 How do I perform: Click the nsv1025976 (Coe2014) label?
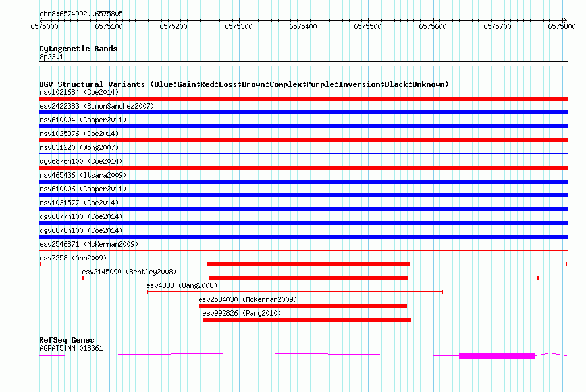click(79, 134)
